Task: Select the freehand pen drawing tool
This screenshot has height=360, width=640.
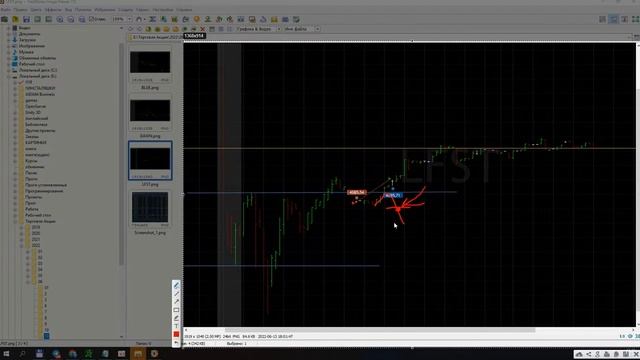Action: point(176,285)
